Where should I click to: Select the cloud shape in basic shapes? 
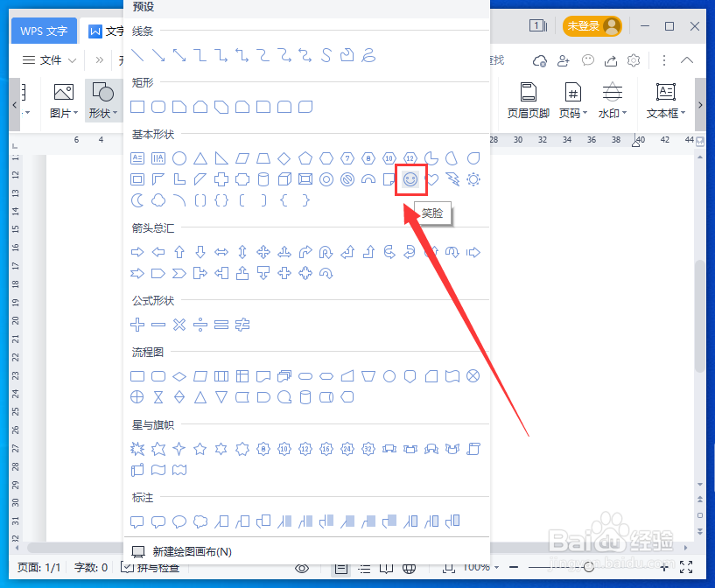point(158,200)
